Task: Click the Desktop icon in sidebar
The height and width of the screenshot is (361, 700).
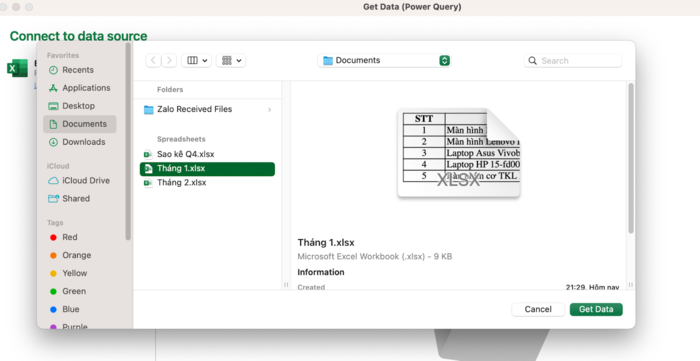Action: coord(53,106)
